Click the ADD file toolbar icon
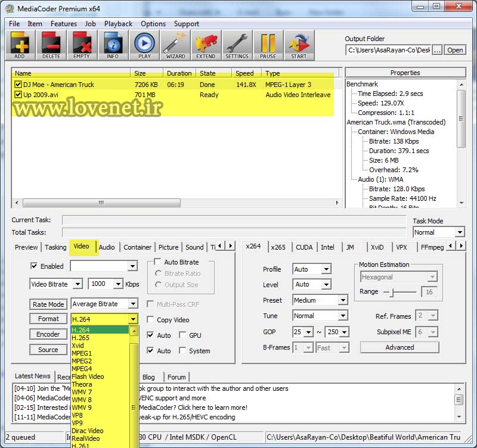Screen dimensions: 477x448 pos(20,45)
